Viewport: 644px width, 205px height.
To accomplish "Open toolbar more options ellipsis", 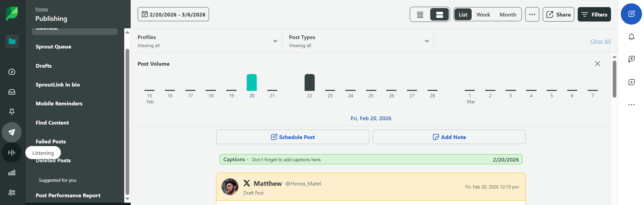I will 532,14.
